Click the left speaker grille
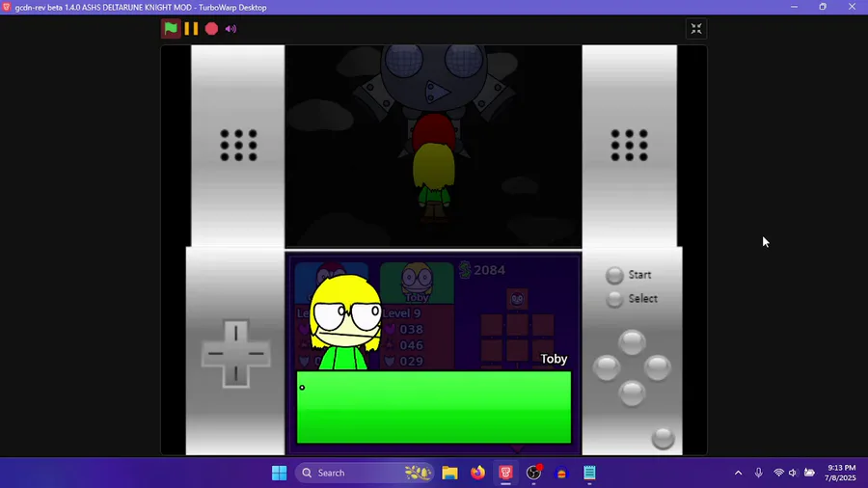The width and height of the screenshot is (868, 488). tap(238, 146)
